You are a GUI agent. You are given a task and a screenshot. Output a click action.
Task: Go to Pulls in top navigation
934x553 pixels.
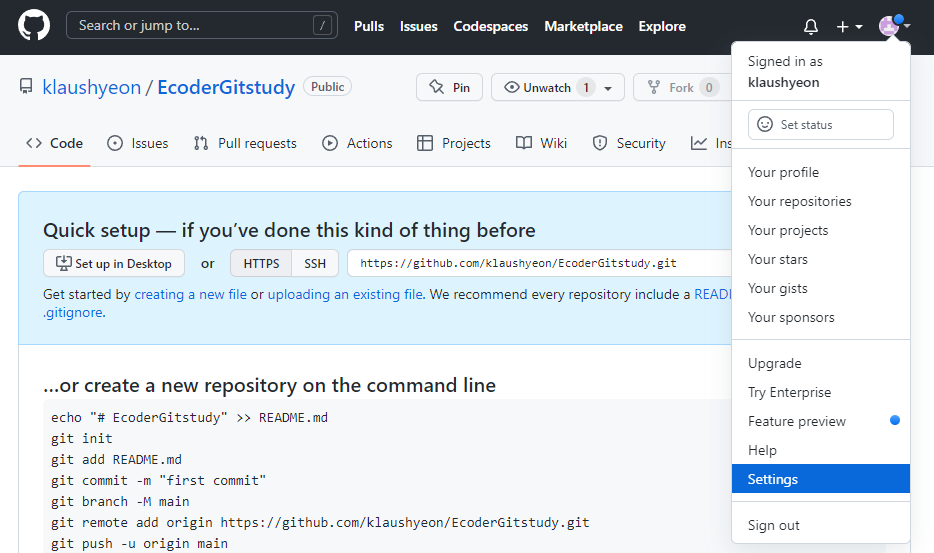click(x=369, y=26)
